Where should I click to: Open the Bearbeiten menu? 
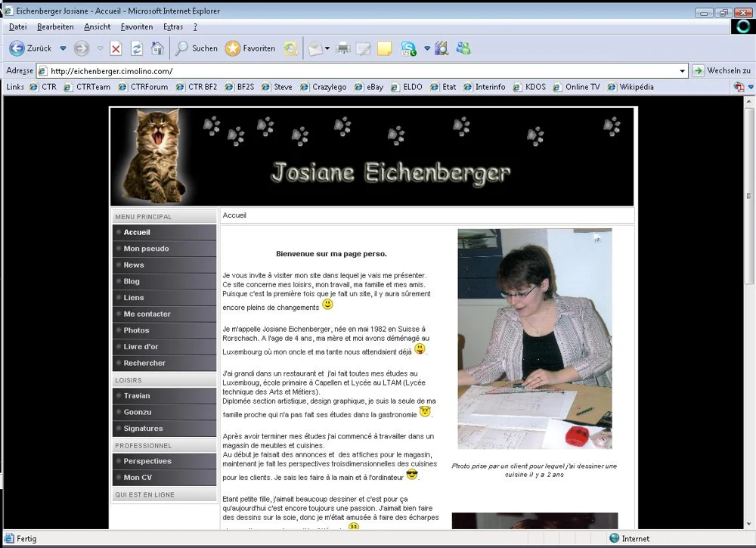55,27
